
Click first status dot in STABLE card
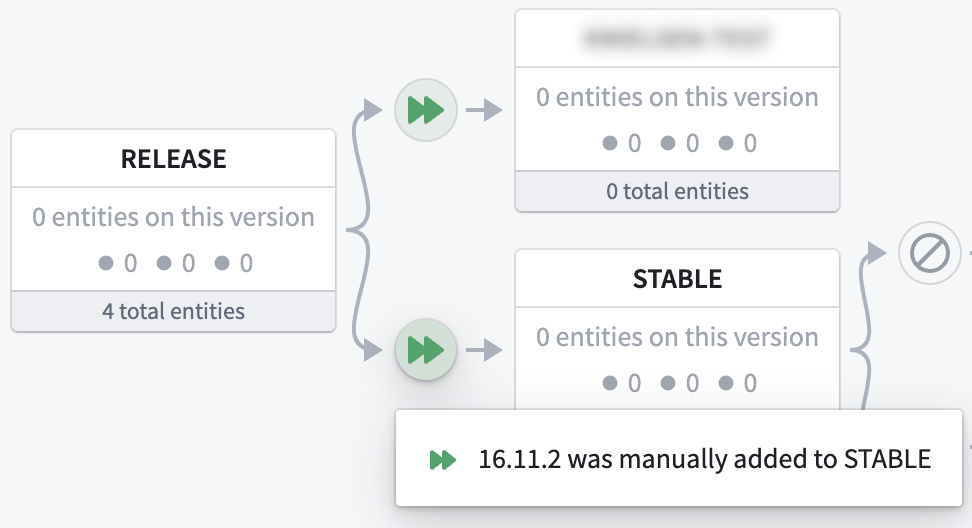(x=610, y=383)
